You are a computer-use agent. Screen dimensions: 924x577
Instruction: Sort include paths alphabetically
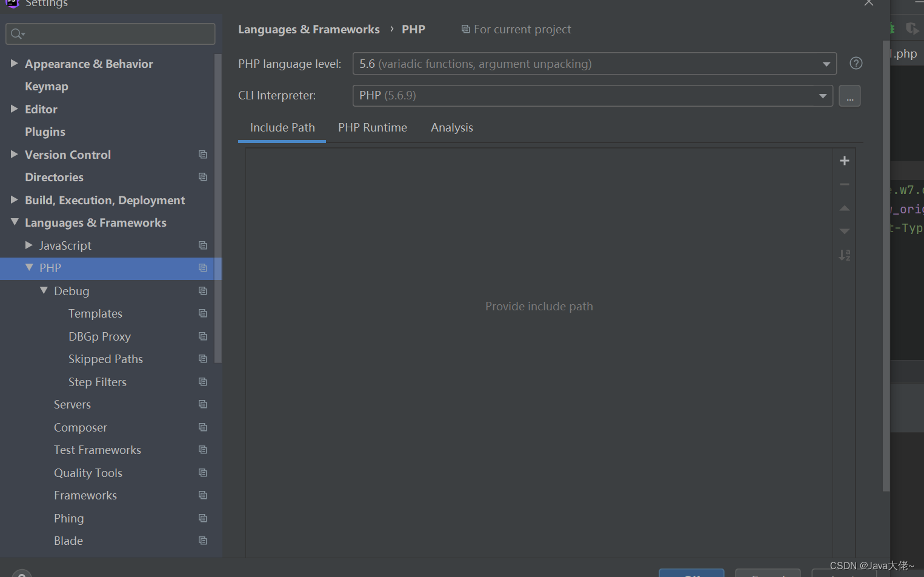tap(844, 255)
